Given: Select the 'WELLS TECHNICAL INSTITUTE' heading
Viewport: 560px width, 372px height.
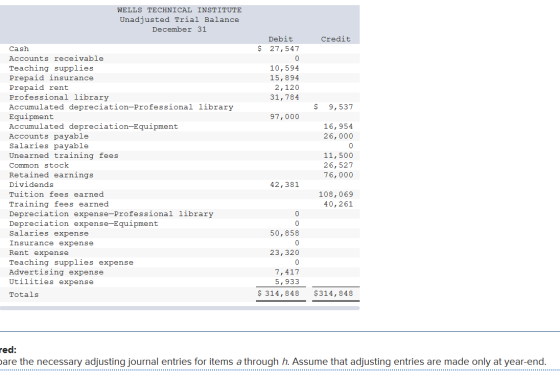Looking at the screenshot, I should coord(179,10).
